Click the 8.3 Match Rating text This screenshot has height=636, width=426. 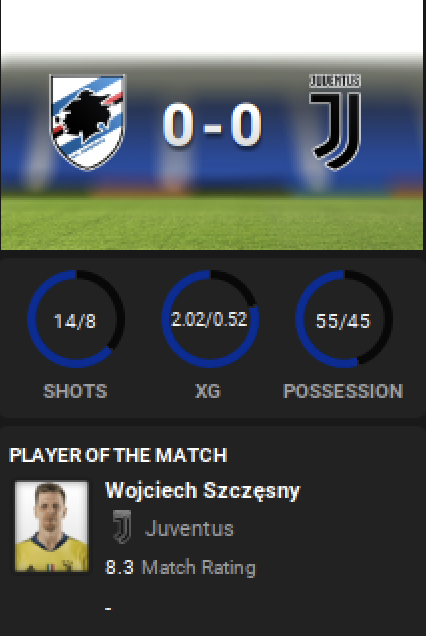pyautogui.click(x=181, y=567)
